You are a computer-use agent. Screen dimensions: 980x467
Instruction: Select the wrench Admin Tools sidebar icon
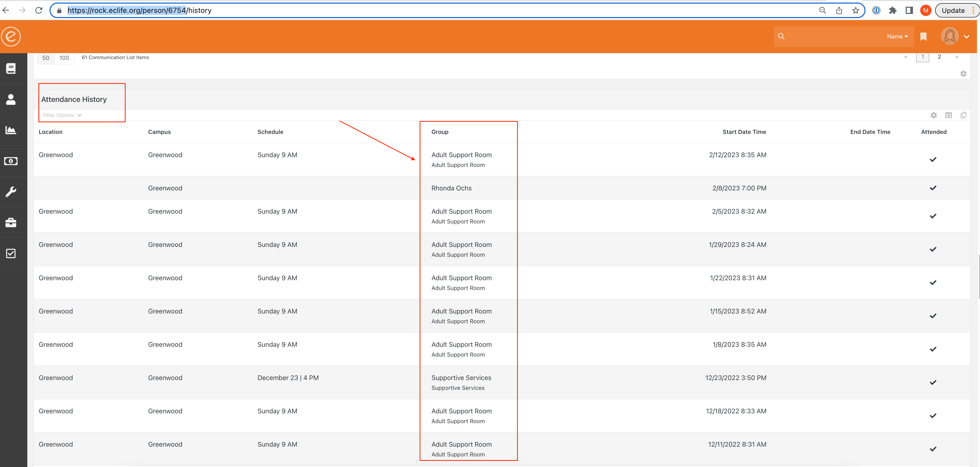point(11,192)
